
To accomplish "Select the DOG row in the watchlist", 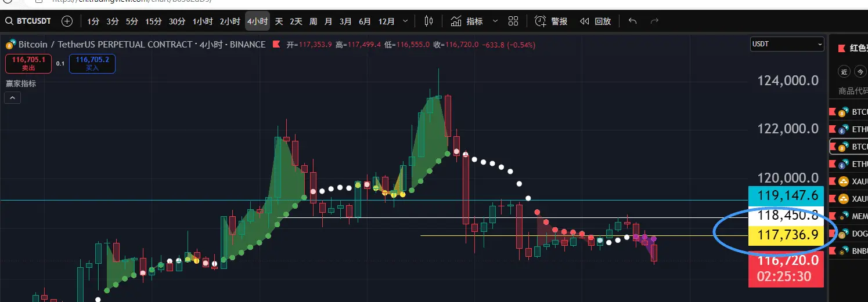I will pyautogui.click(x=849, y=234).
